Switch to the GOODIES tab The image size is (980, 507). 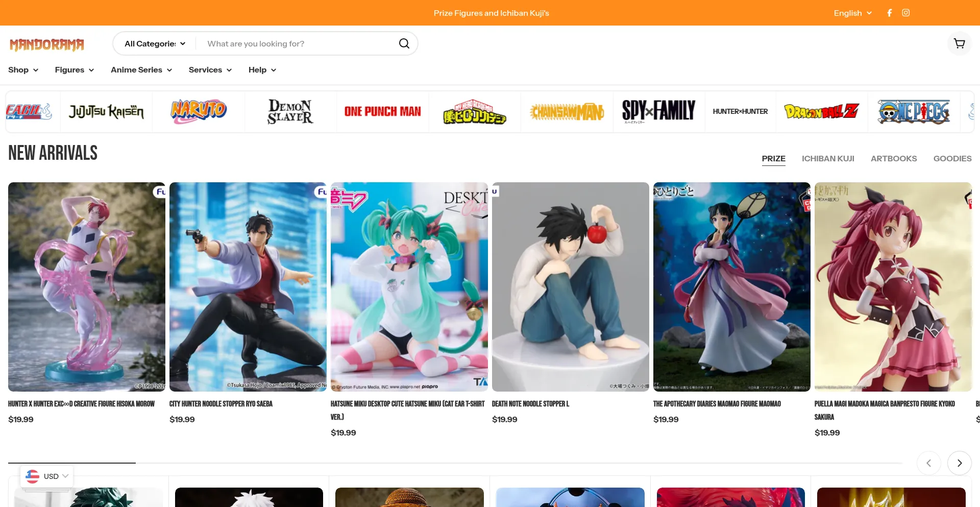952,159
